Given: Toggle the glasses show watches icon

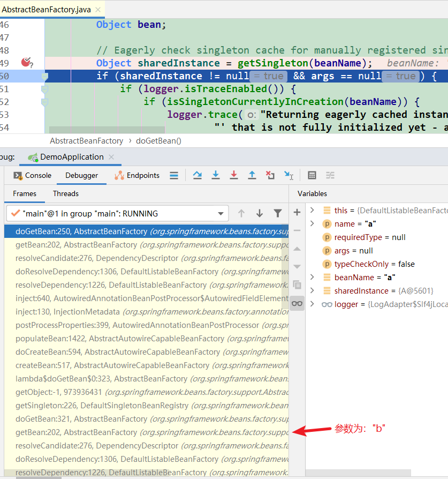Looking at the screenshot, I should 297,304.
